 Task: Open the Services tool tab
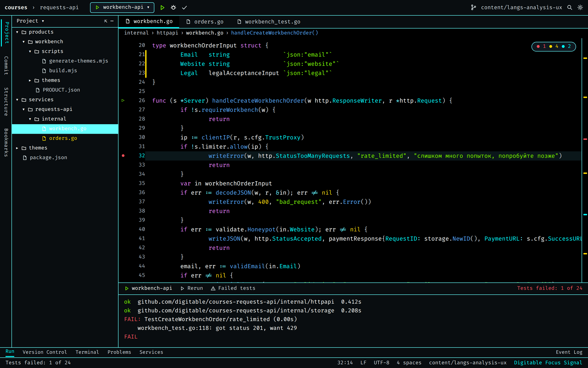tap(151, 352)
